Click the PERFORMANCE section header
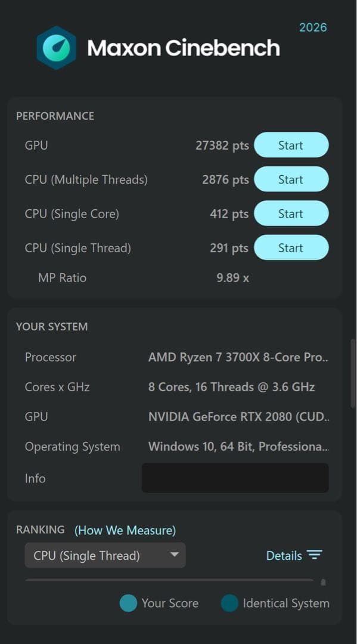Screen dimensions: 357x644 pos(55,116)
